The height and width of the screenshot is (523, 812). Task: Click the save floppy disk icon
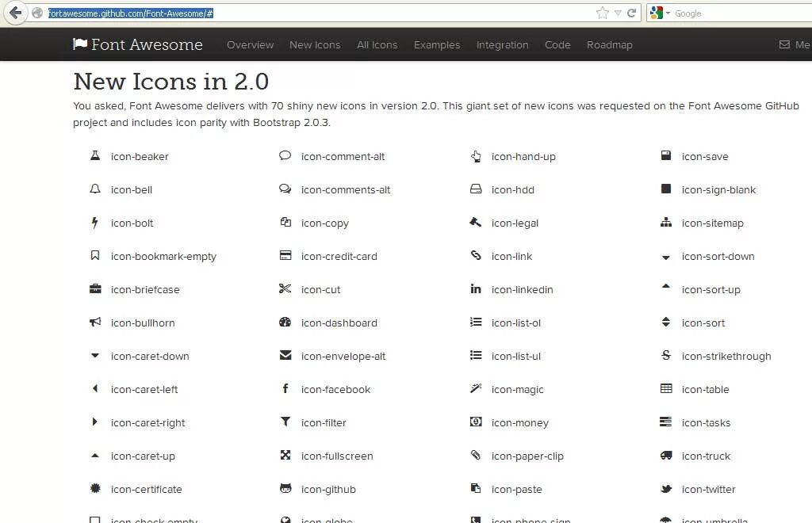(666, 155)
